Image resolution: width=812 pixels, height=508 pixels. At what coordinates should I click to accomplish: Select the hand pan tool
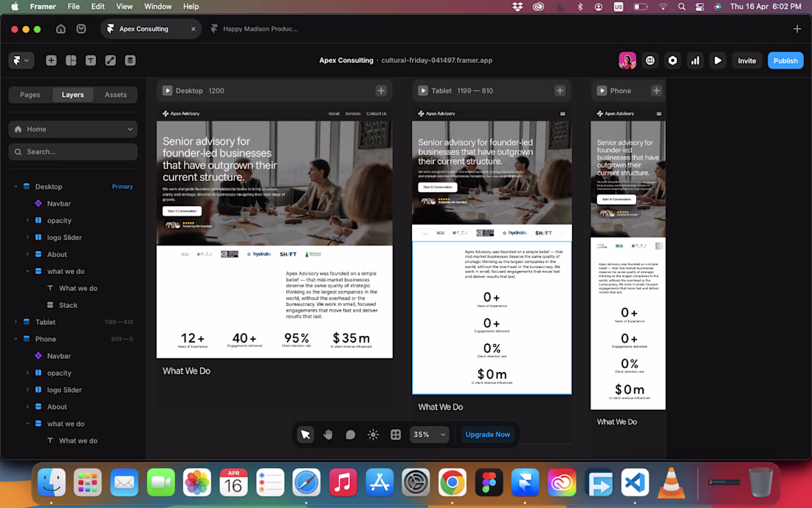point(328,434)
